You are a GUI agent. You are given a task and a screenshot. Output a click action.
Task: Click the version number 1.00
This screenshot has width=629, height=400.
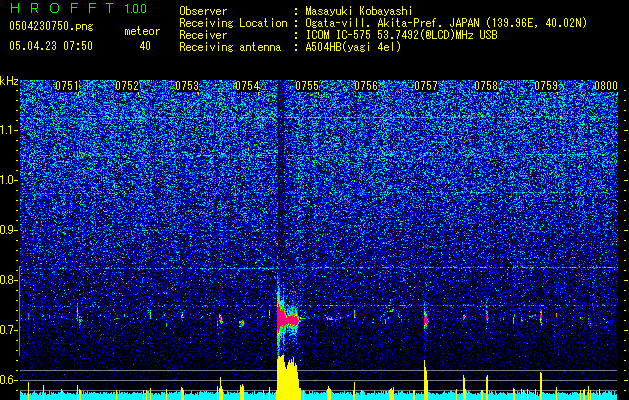pyautogui.click(x=135, y=9)
